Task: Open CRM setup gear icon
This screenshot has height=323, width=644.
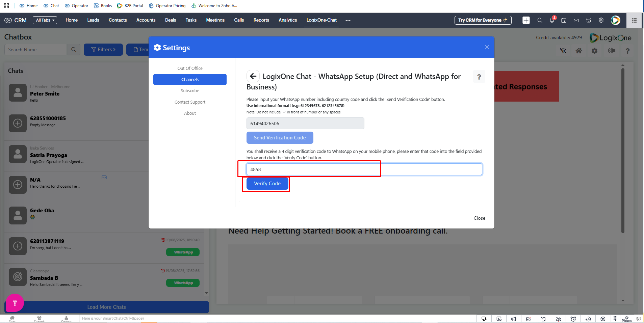Action: click(x=601, y=20)
